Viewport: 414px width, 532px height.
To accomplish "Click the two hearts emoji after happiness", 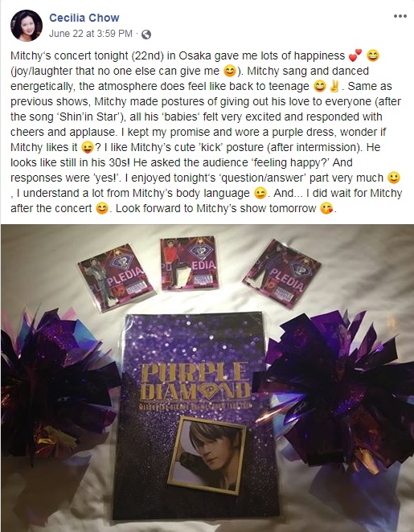I will 355,55.
